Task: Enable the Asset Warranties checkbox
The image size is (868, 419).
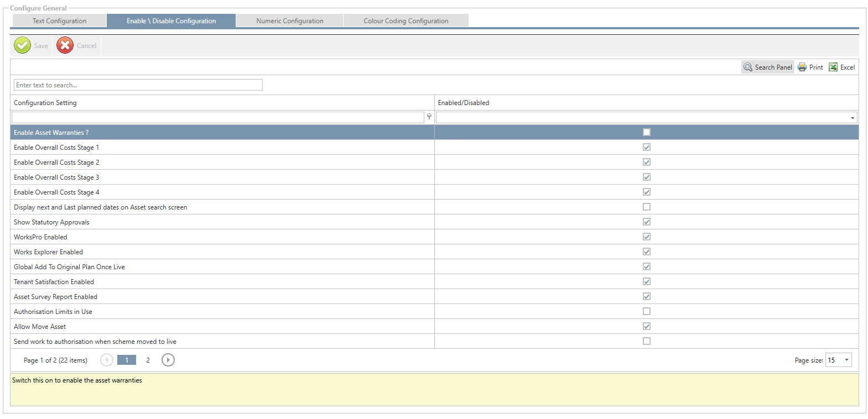Action: pos(647,133)
